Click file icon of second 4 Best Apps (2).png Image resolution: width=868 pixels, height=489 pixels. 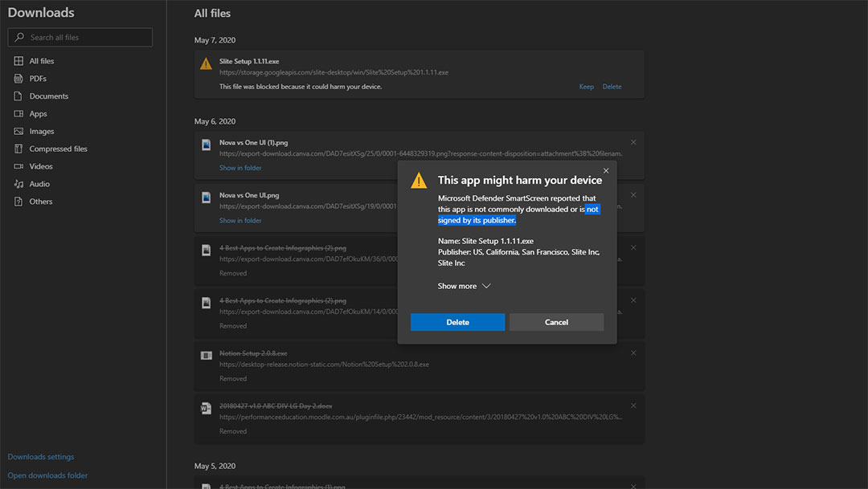tap(206, 303)
